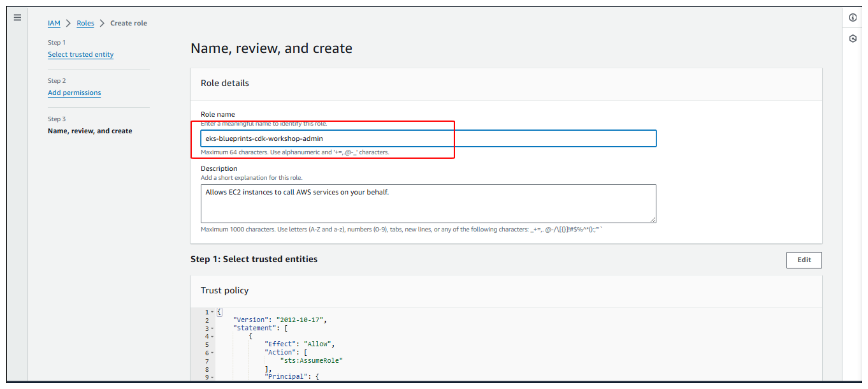This screenshot has width=868, height=389.
Task: Click the "Action": [ policy line
Action: (286, 353)
